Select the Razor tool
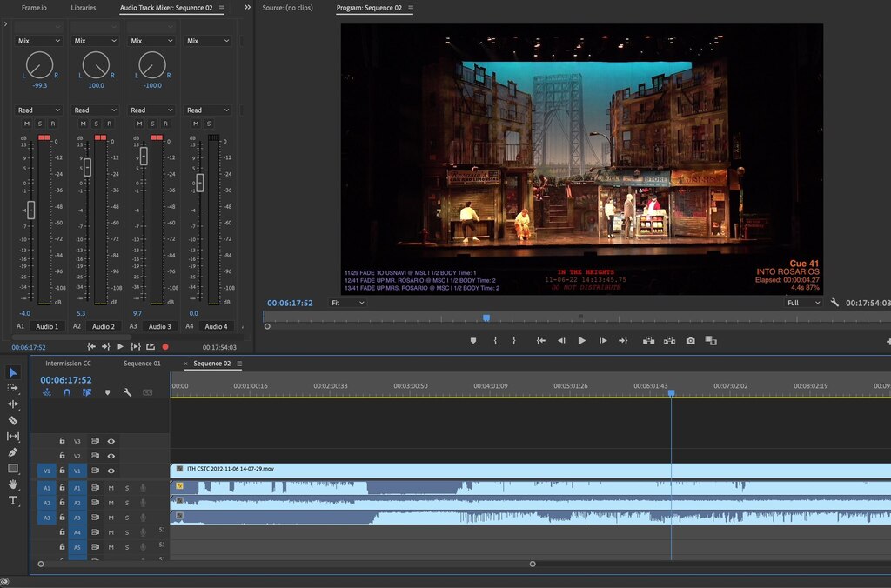 click(13, 420)
